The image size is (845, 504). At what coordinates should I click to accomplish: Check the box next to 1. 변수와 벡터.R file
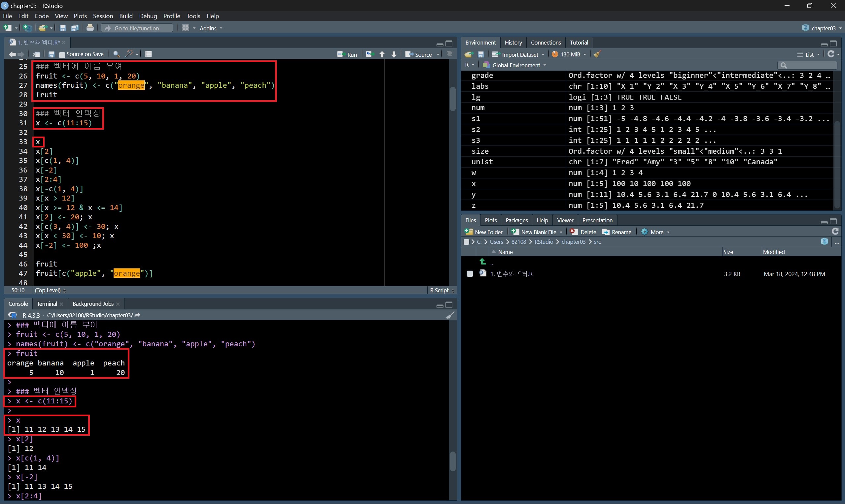click(470, 274)
